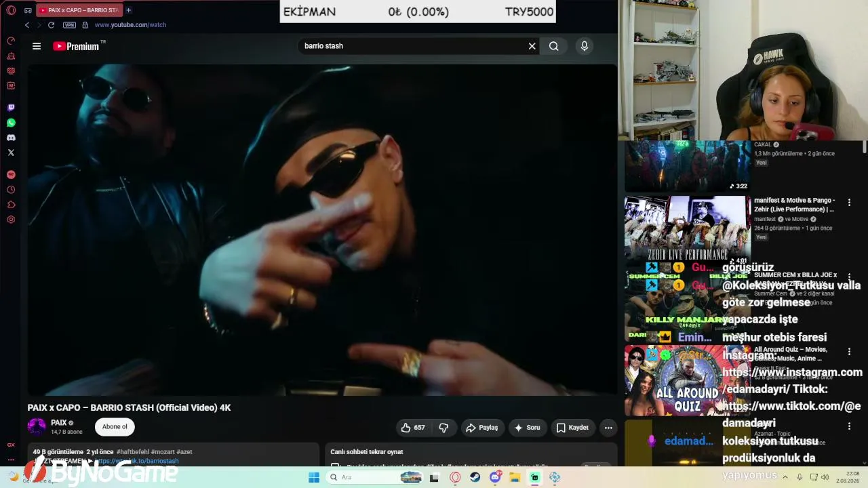The width and height of the screenshot is (868, 488).
Task: Save the video with Kaydet
Action: pyautogui.click(x=572, y=428)
